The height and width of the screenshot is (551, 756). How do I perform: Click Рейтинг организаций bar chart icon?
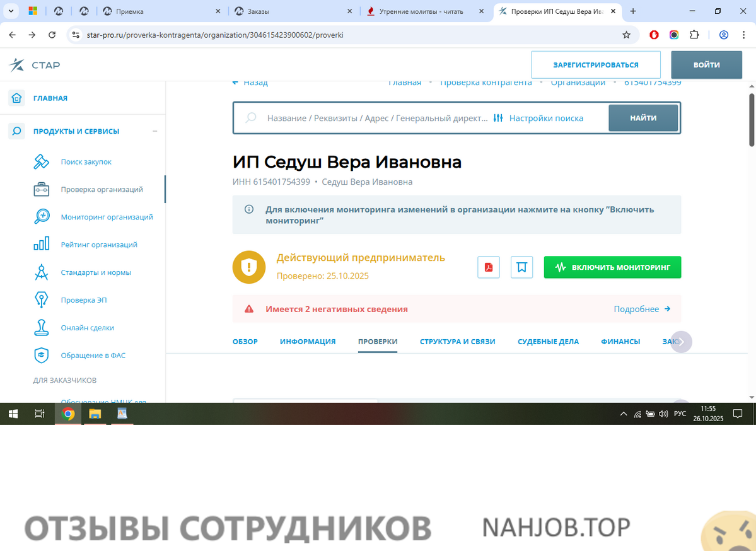[x=42, y=245]
